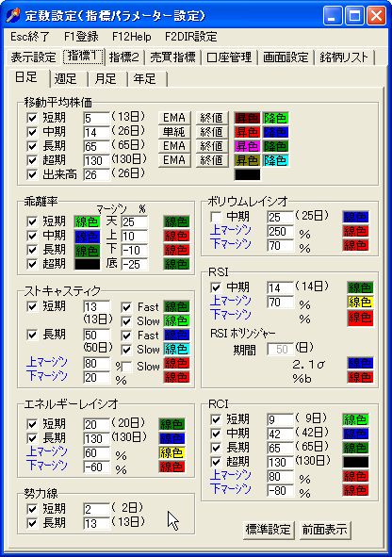Switch to the 表示設定 tab

coord(34,57)
